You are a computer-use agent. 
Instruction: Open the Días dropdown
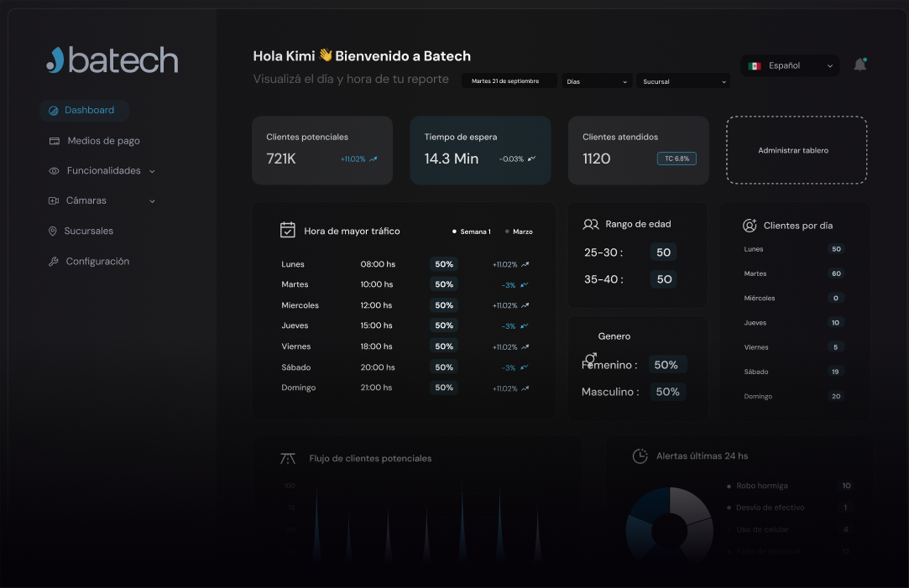(597, 80)
